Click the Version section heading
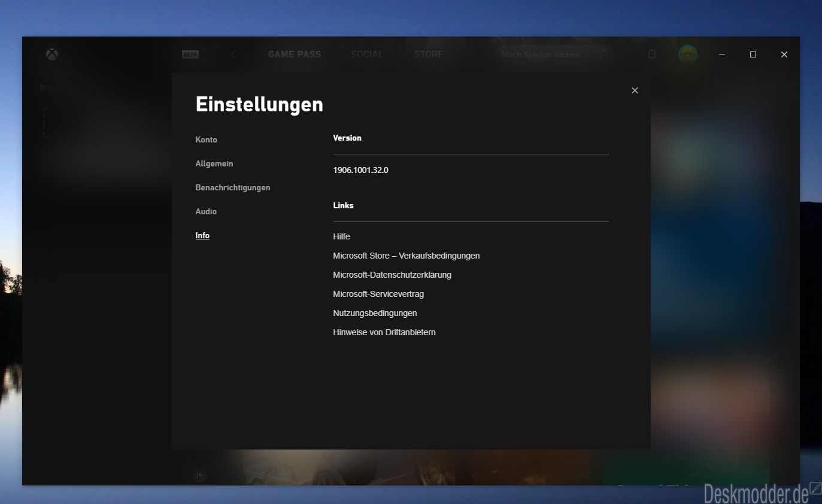Viewport: 822px width, 504px height. [x=347, y=138]
